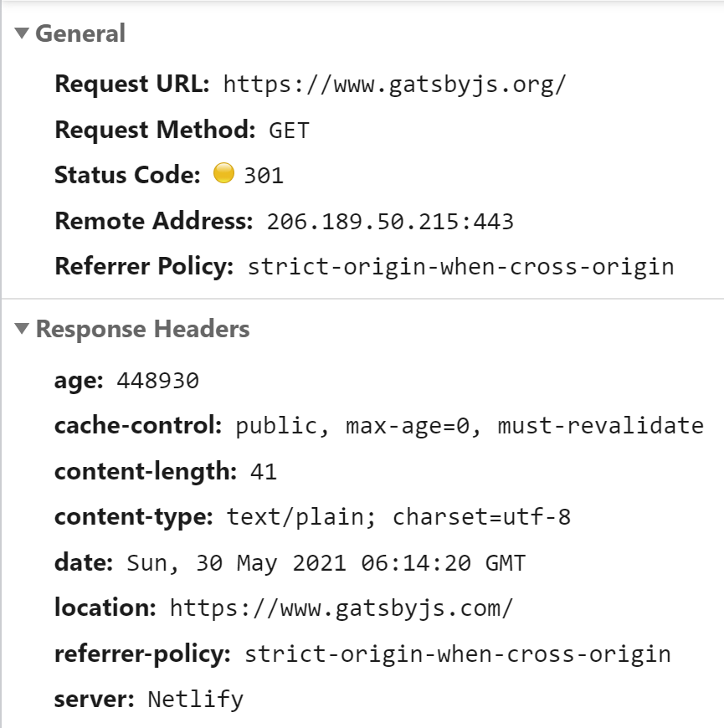Click the Request URL value gatsbyjs.org
724x728 pixels.
tap(395, 85)
